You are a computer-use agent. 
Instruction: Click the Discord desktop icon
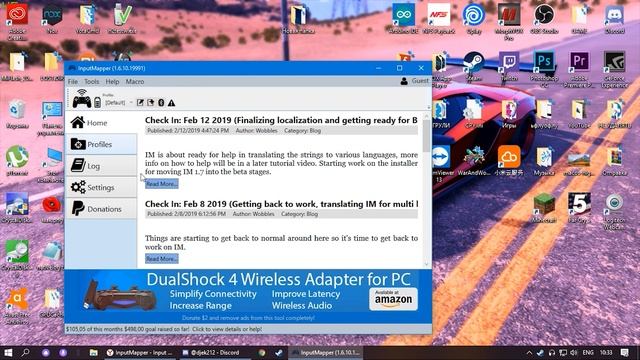[615, 18]
